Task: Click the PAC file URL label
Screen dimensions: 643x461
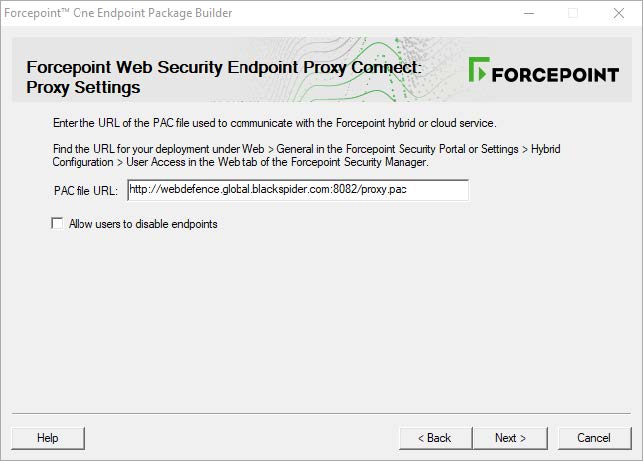Action: (86, 190)
